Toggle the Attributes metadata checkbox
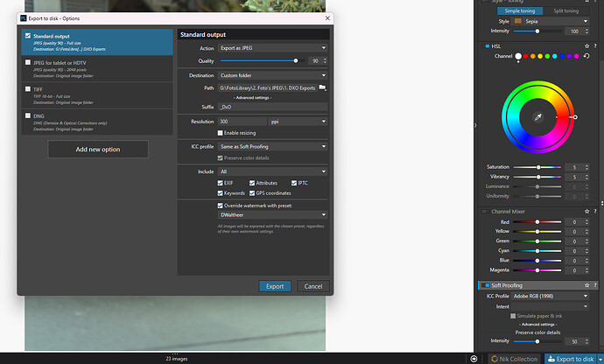 (x=252, y=183)
